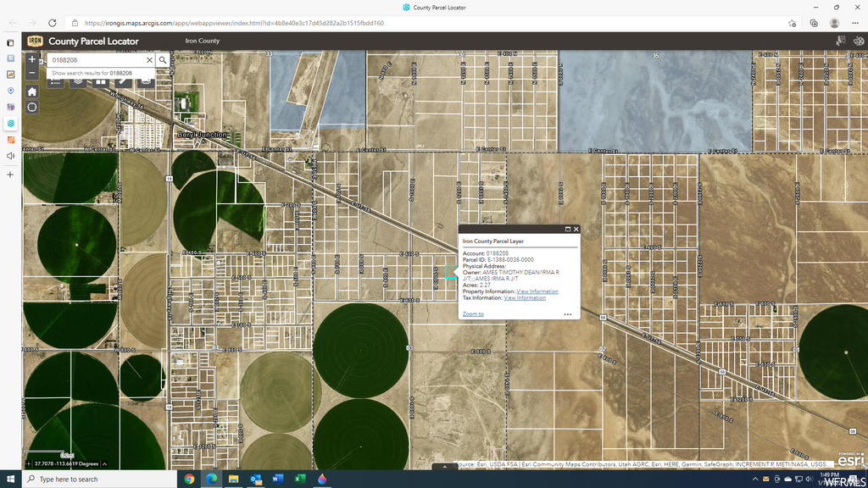Viewport: 868px width, 488px height.
Task: Enable click-to-get-coordinates crosshair button
Action: pyautogui.click(x=29, y=463)
